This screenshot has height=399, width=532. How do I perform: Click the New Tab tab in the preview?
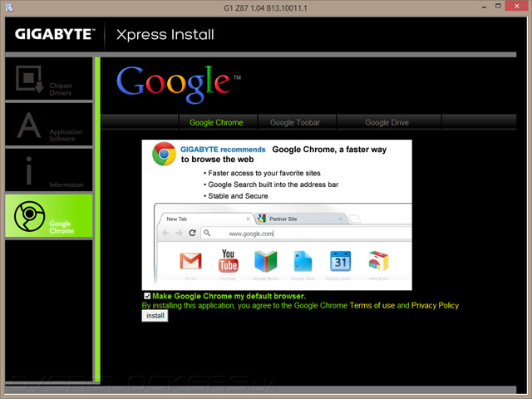[206, 219]
